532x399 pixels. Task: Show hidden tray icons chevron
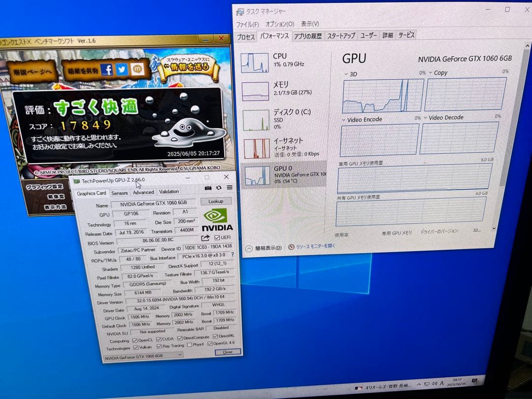click(419, 384)
